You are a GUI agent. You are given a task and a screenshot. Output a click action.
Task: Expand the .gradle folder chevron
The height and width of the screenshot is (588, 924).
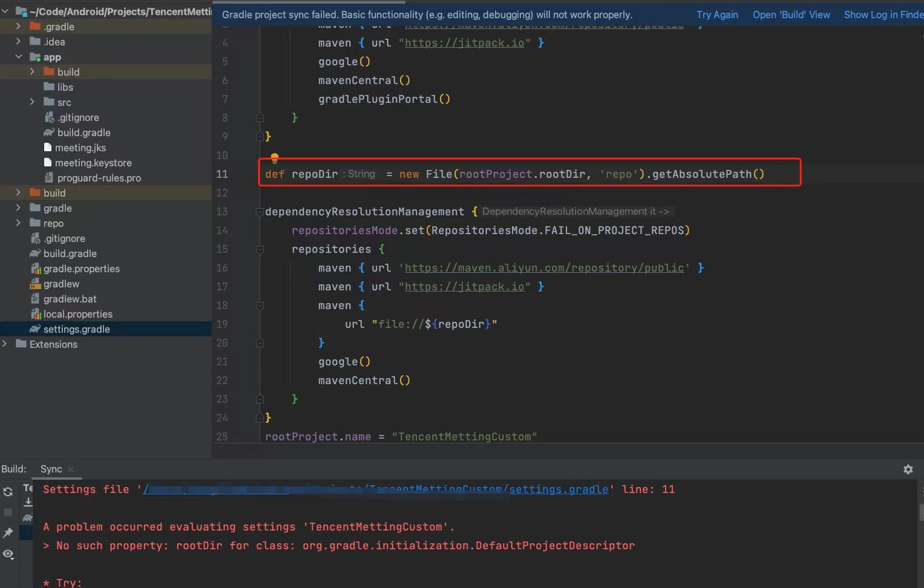[18, 26]
